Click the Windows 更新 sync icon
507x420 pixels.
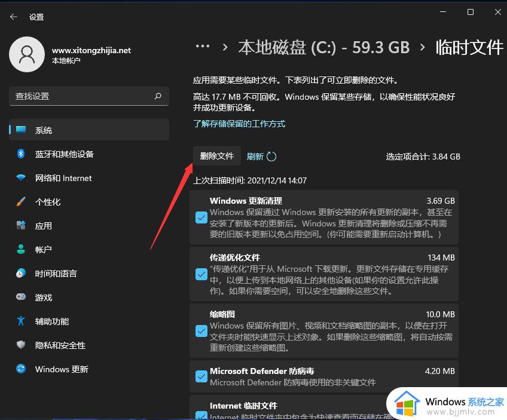click(21, 369)
